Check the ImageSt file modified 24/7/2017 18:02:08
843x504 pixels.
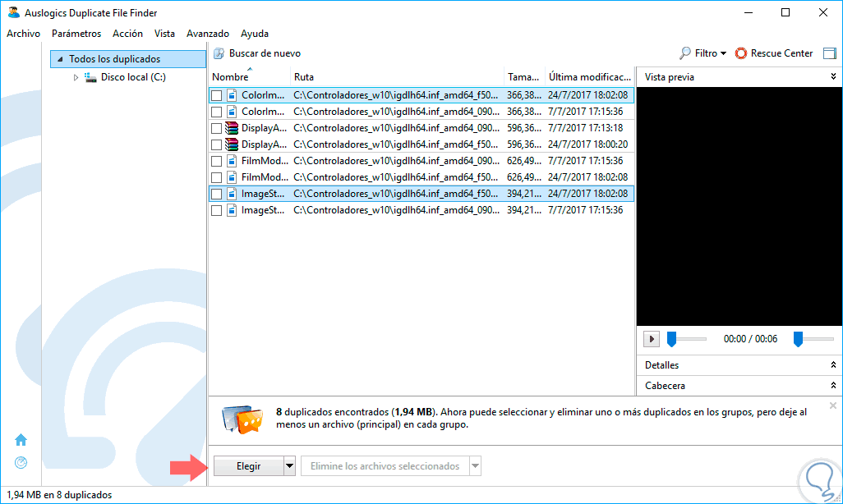(217, 194)
